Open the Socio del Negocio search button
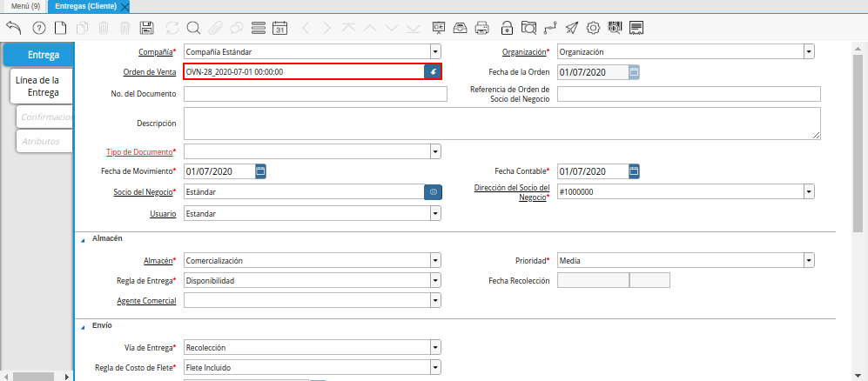 click(x=433, y=192)
